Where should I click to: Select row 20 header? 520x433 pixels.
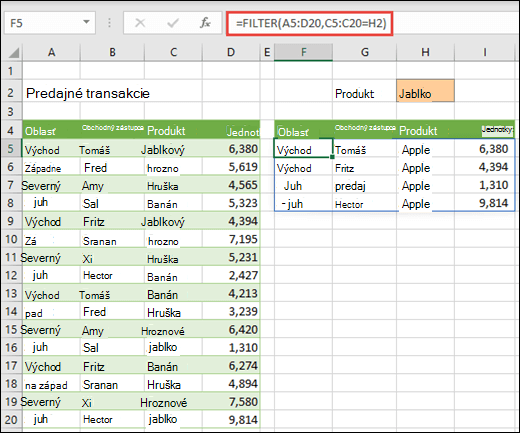(x=11, y=419)
